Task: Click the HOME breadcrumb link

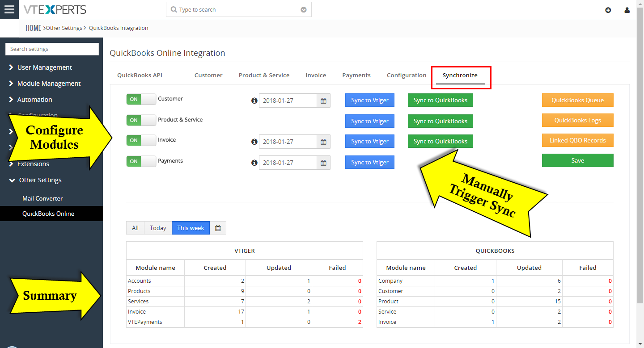Action: pyautogui.click(x=33, y=28)
